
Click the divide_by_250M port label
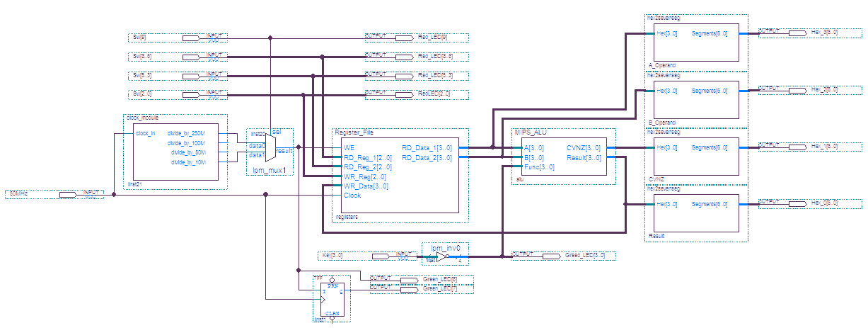186,132
